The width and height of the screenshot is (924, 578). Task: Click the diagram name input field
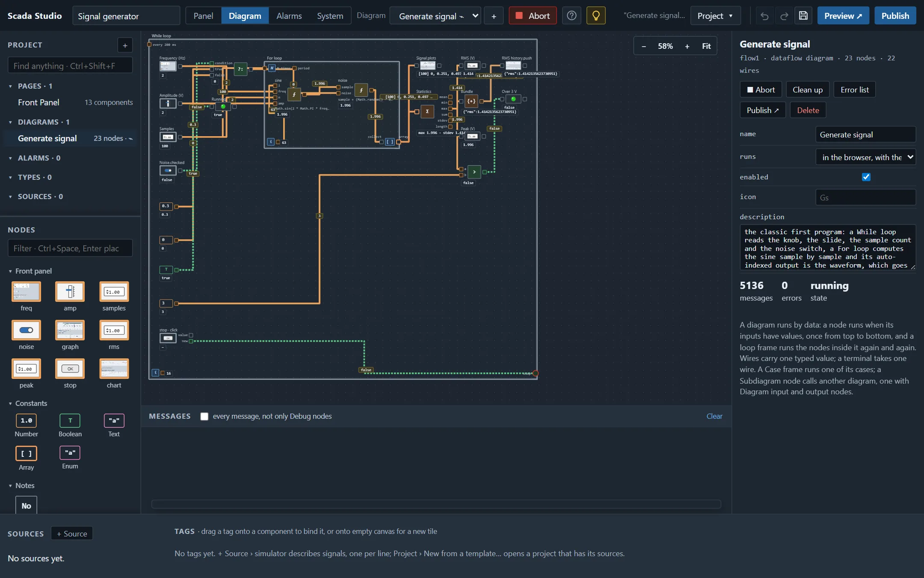(866, 134)
